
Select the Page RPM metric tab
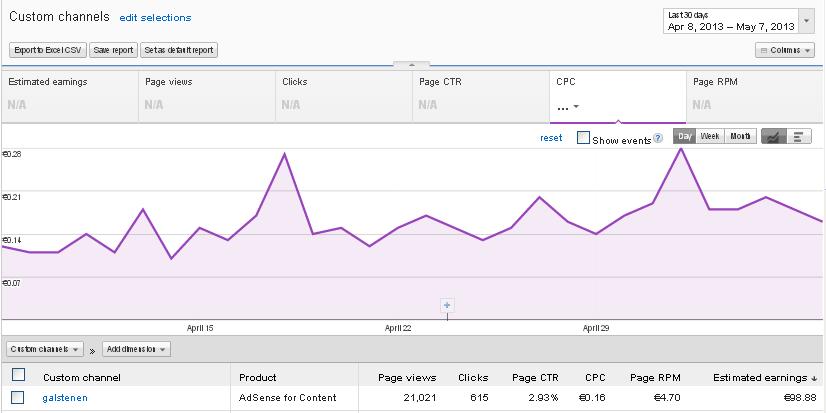click(755, 97)
